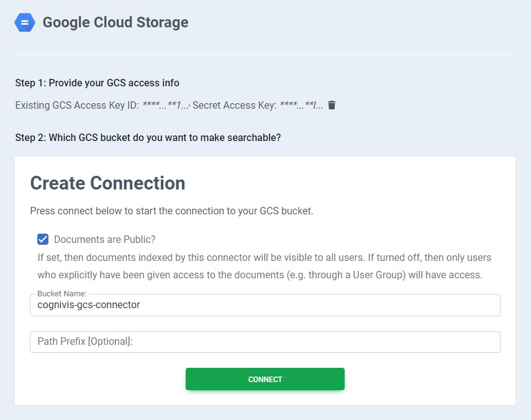This screenshot has height=420, width=531.
Task: Select the Step 2 GCS bucket heading
Action: click(x=148, y=137)
